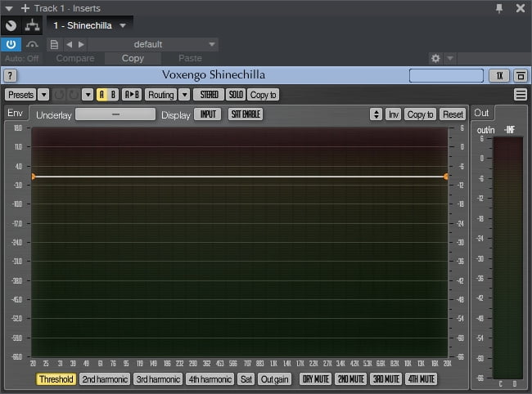Open the undo history dropdown arrow

point(88,95)
